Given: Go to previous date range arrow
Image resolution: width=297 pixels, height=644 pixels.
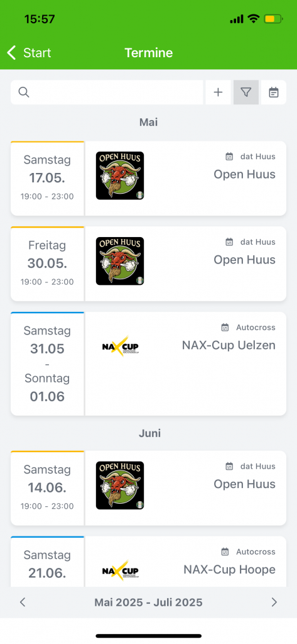Looking at the screenshot, I should pos(23,602).
